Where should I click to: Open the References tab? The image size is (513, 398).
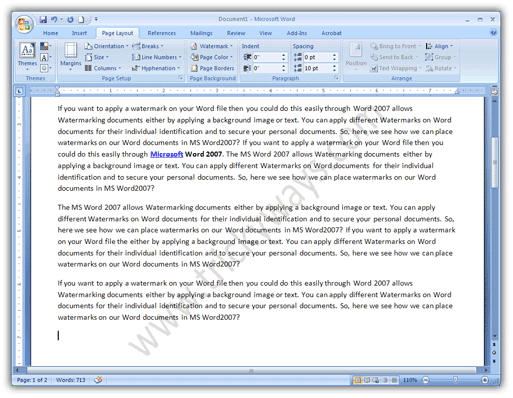pos(162,33)
